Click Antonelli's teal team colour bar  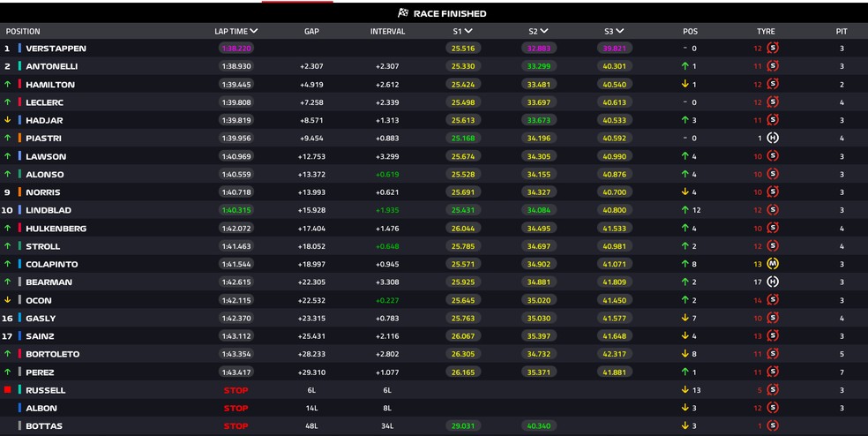(x=19, y=66)
